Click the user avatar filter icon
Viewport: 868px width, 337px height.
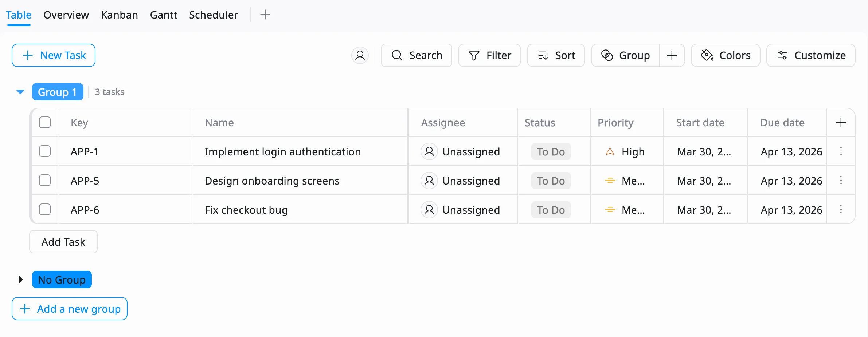coord(360,55)
